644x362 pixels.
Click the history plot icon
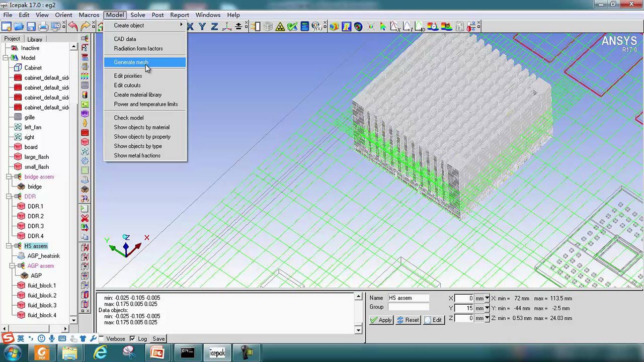point(407,27)
